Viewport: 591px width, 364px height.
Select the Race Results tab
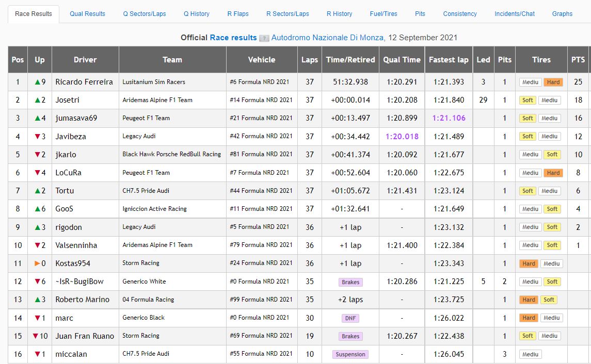click(x=34, y=14)
